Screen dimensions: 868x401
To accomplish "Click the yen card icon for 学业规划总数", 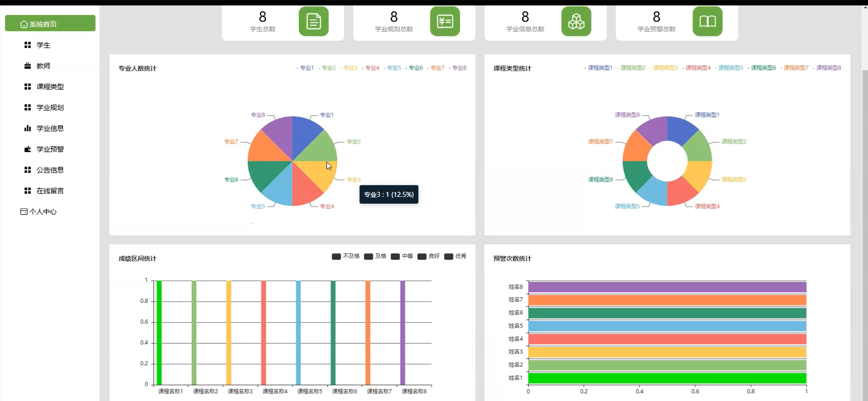I will click(x=445, y=21).
